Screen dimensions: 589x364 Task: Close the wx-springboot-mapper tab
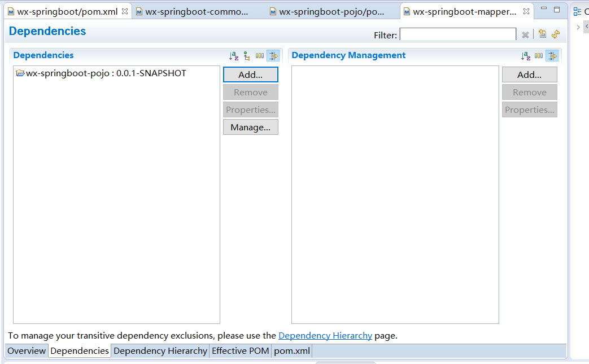(x=526, y=11)
